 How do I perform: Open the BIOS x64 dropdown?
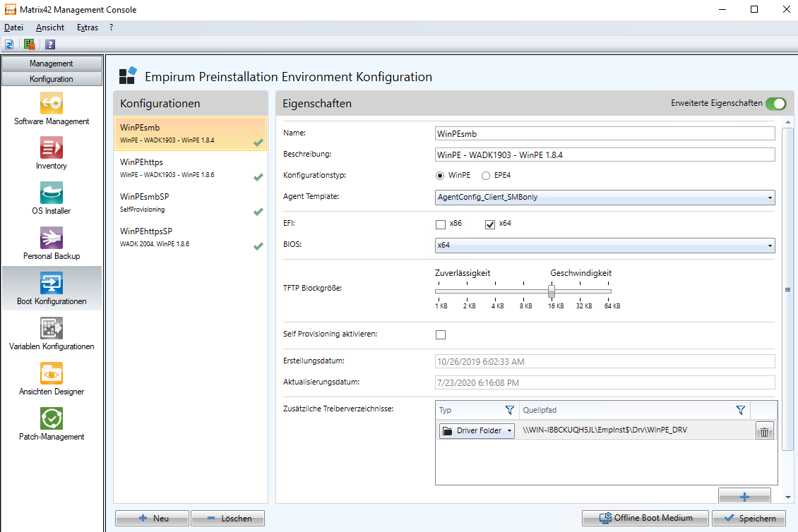click(x=605, y=245)
